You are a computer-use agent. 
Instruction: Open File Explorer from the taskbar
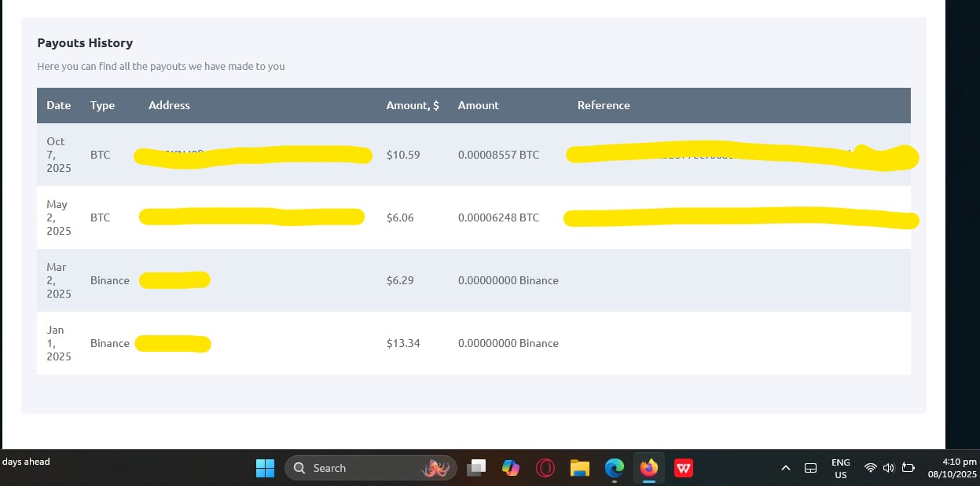pos(580,468)
